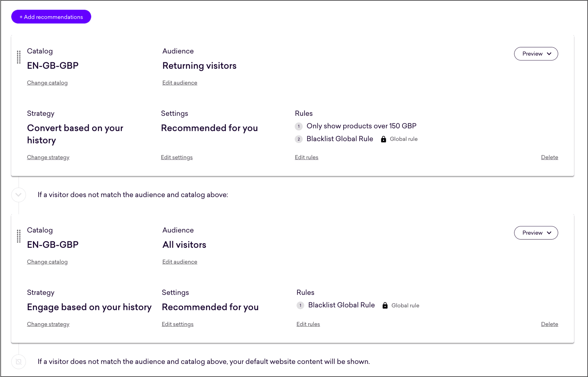Click the lock icon in All visitors card rules

(x=385, y=305)
